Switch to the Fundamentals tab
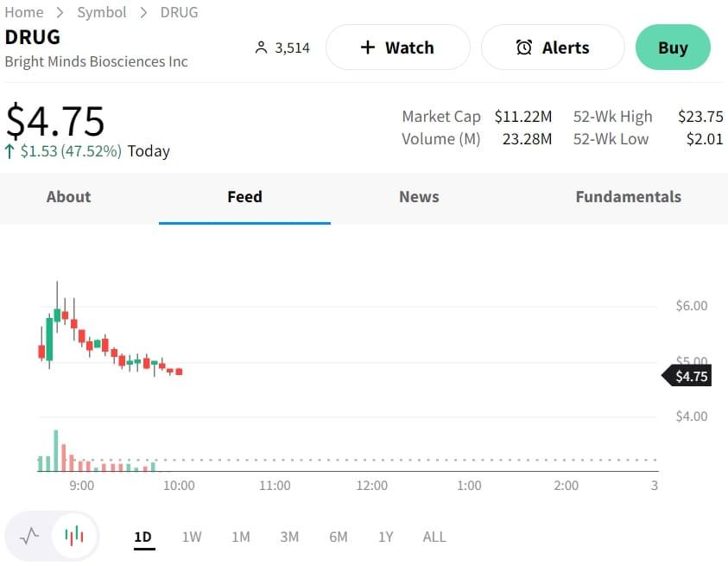The image size is (728, 566). pyautogui.click(x=628, y=197)
